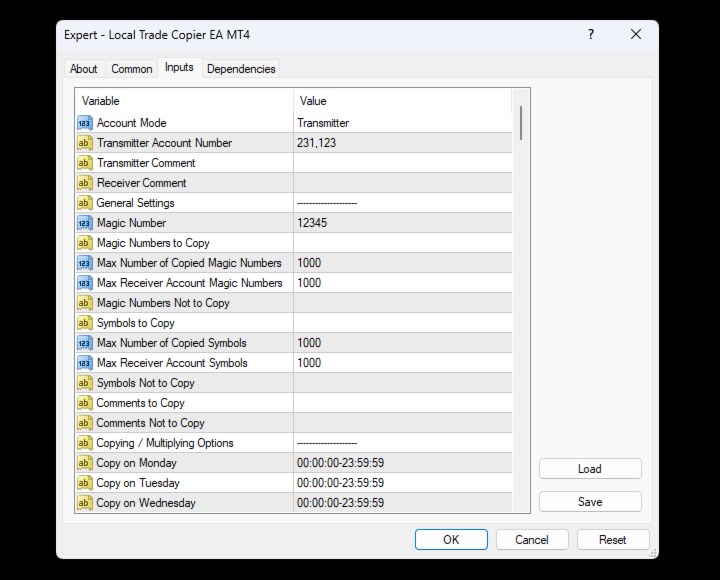Screen dimensions: 720x580
Task: Click the icon beside Magic Numbers to Copy
Action: click(84, 243)
